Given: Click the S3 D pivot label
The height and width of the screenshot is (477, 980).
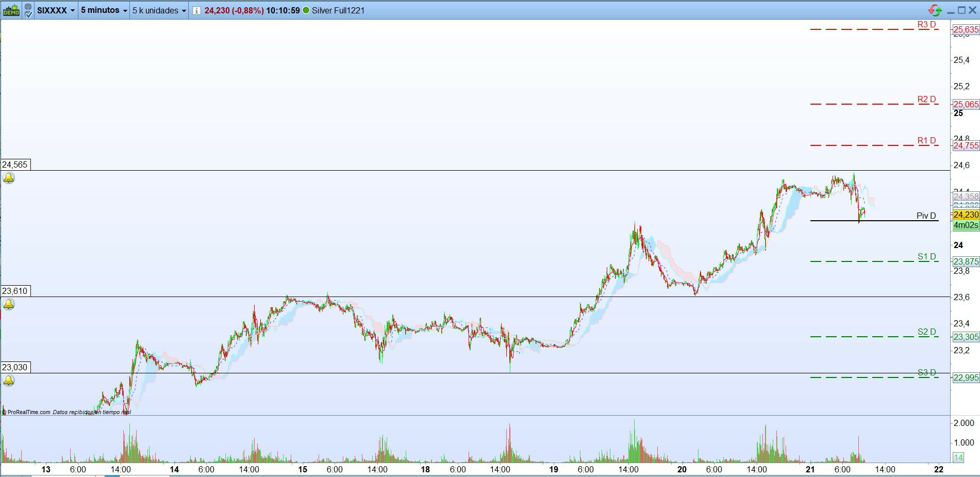Looking at the screenshot, I should [926, 372].
